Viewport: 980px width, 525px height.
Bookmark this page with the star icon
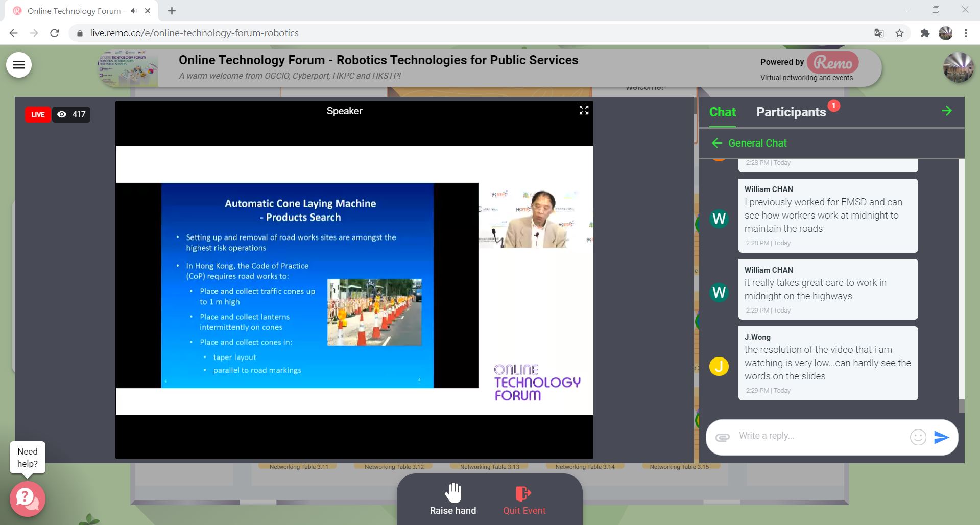899,33
